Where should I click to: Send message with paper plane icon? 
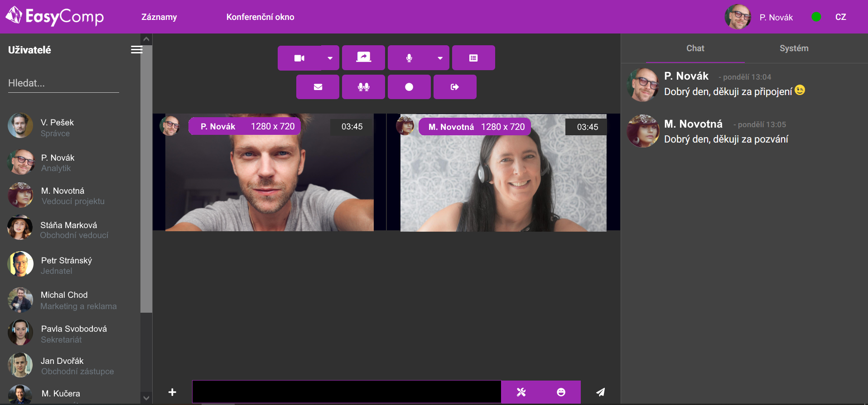[600, 392]
